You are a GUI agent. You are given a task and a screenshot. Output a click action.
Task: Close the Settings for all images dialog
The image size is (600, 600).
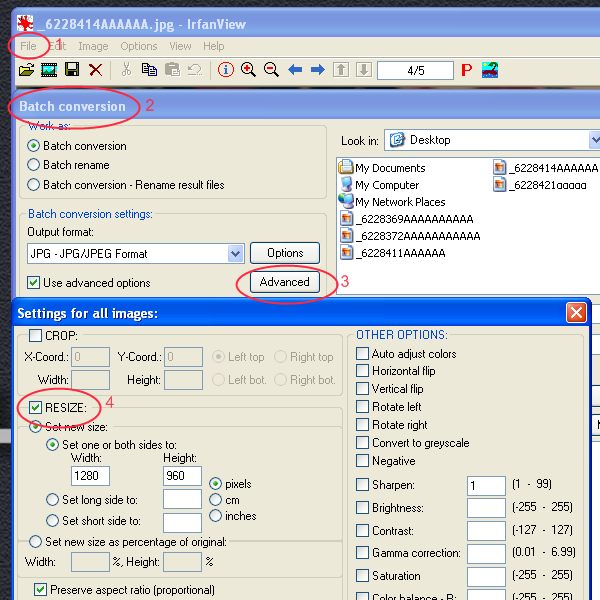(576, 313)
